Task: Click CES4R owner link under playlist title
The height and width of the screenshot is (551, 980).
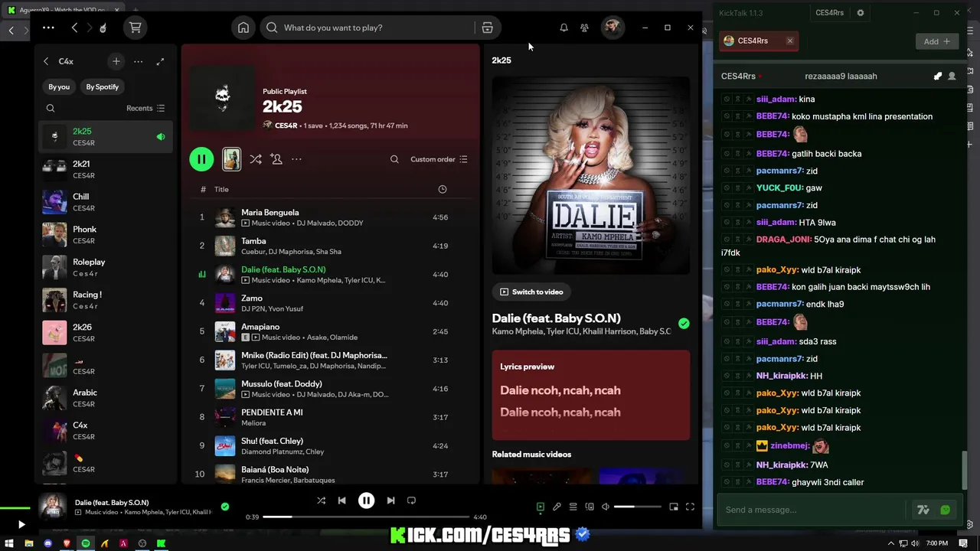Action: click(286, 126)
